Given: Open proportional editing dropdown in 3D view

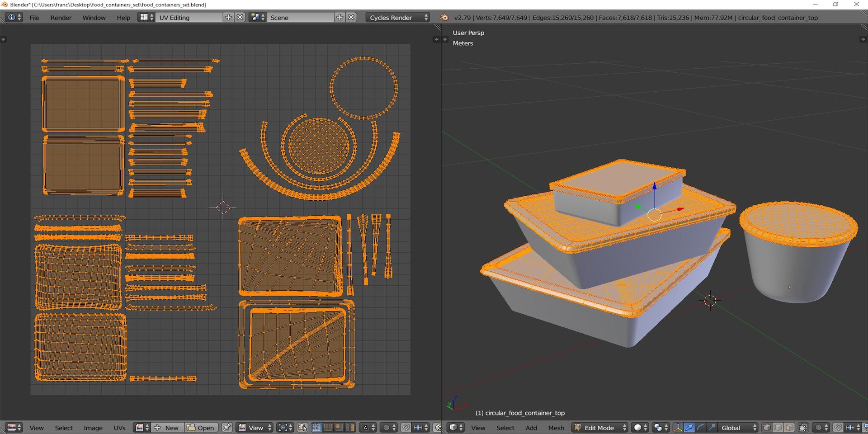Looking at the screenshot, I should pos(822,428).
